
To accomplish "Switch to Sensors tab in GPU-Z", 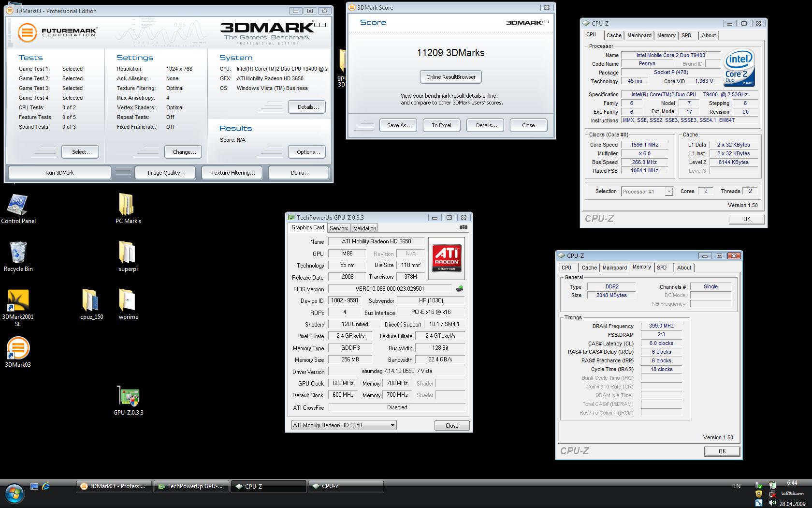I will click(x=339, y=228).
